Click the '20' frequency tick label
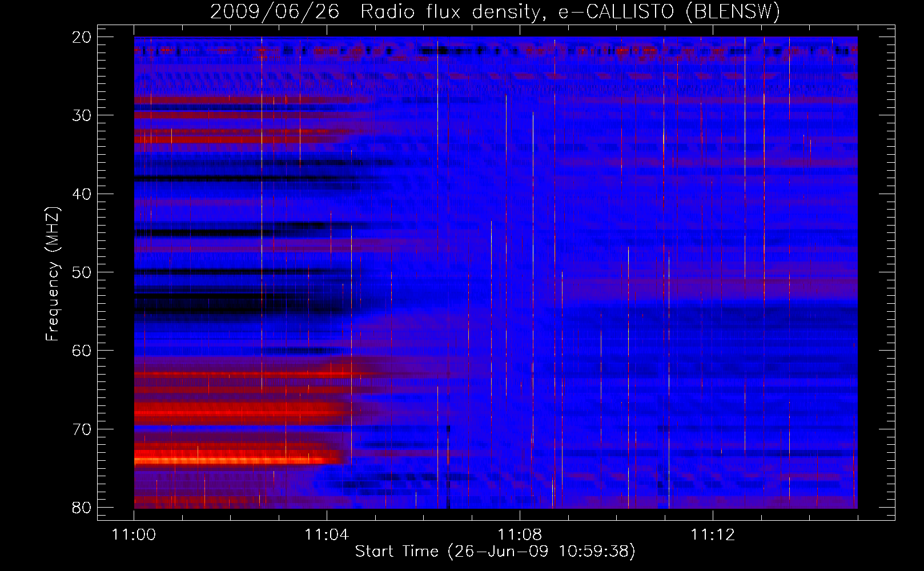This screenshot has width=924, height=571. coord(82,37)
